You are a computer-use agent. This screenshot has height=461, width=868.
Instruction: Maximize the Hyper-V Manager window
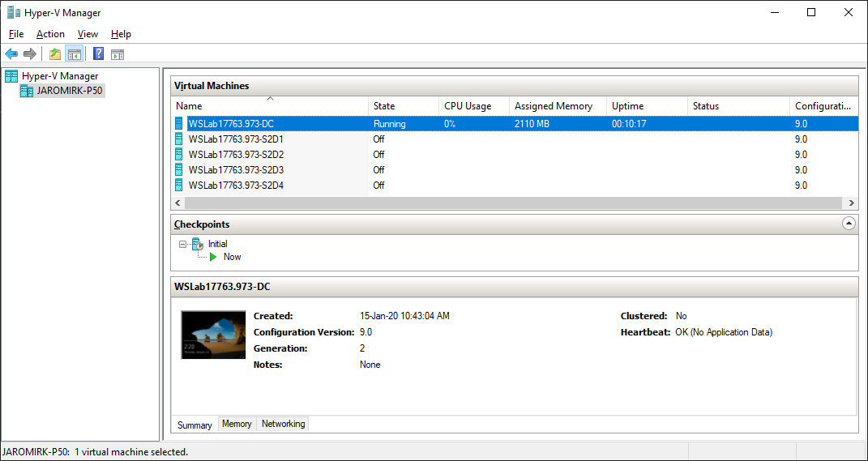pos(811,12)
